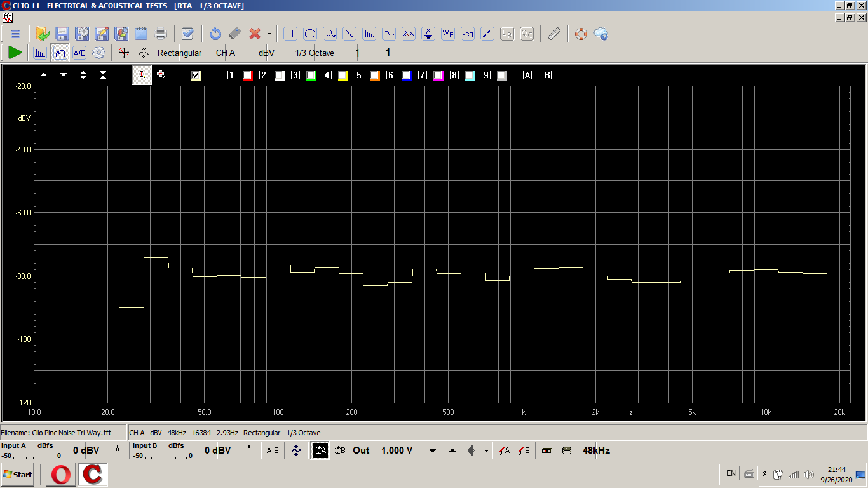Open the Leq measurement icon

coord(468,34)
